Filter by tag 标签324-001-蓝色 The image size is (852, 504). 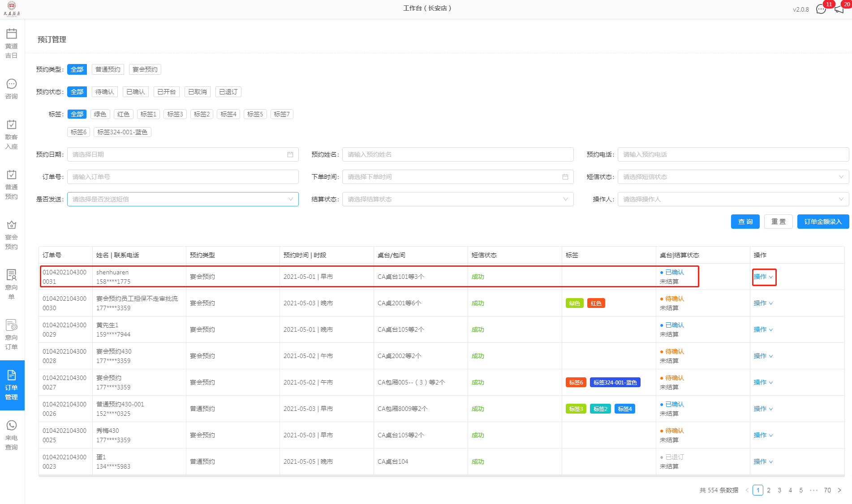tap(122, 132)
